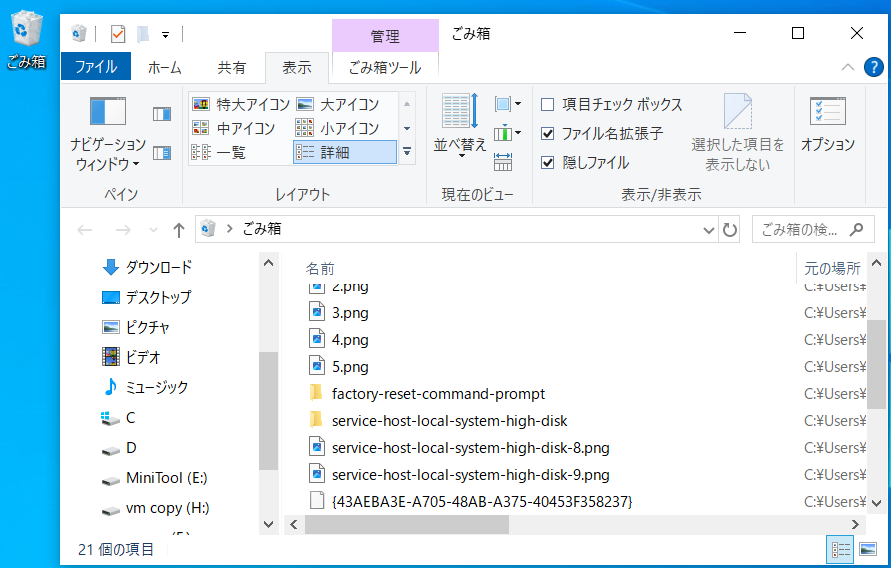891x568 pixels.
Task: Open the ごみ箱ツール tab
Action: [385, 67]
